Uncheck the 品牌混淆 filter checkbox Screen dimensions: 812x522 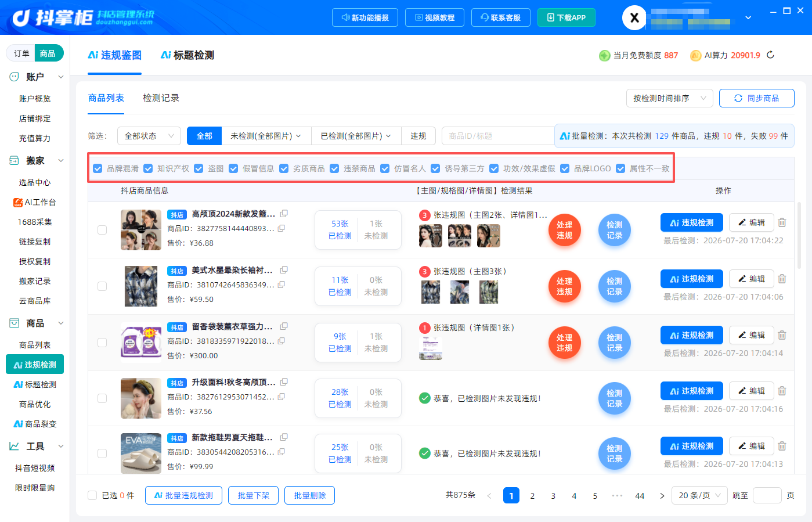98,168
